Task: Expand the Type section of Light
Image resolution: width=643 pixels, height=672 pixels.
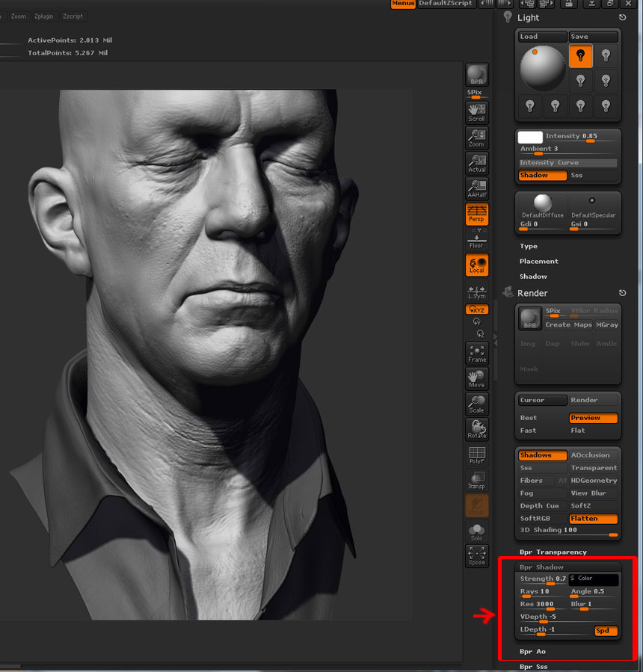Action: pyautogui.click(x=529, y=247)
